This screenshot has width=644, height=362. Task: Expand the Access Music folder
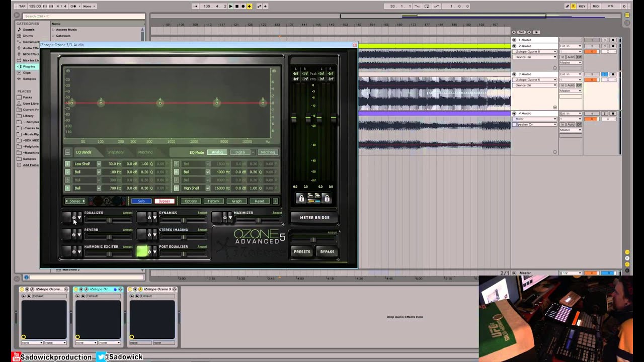click(53, 30)
